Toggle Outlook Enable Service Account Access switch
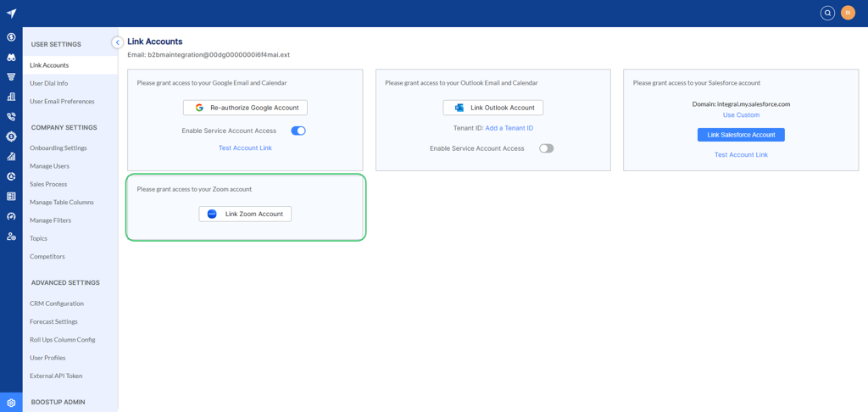Screen dimensions: 868x412 tap(547, 148)
